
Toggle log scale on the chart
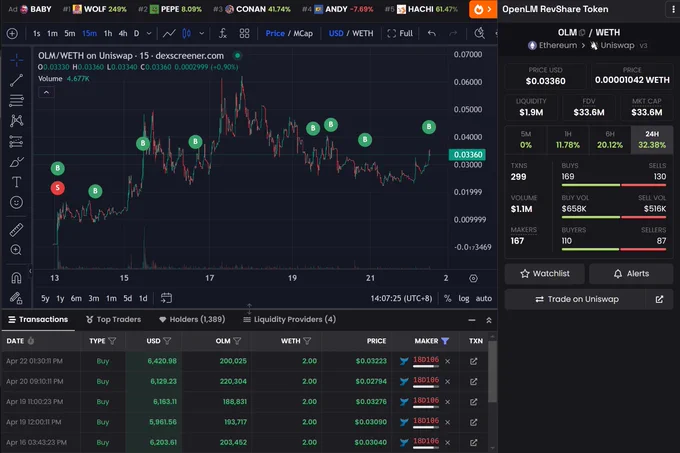(464, 298)
